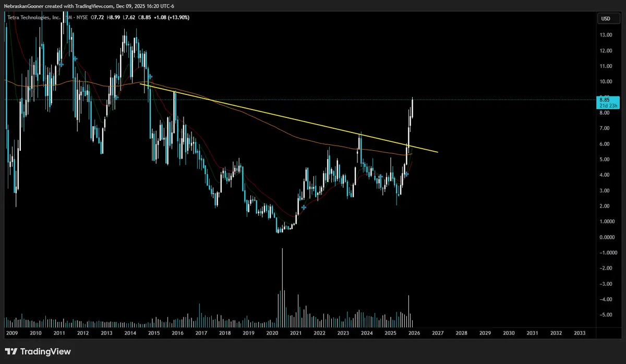Select the Tetra Technologies, Inc. symbol title
Screen dimensions: 626x364
33,17
